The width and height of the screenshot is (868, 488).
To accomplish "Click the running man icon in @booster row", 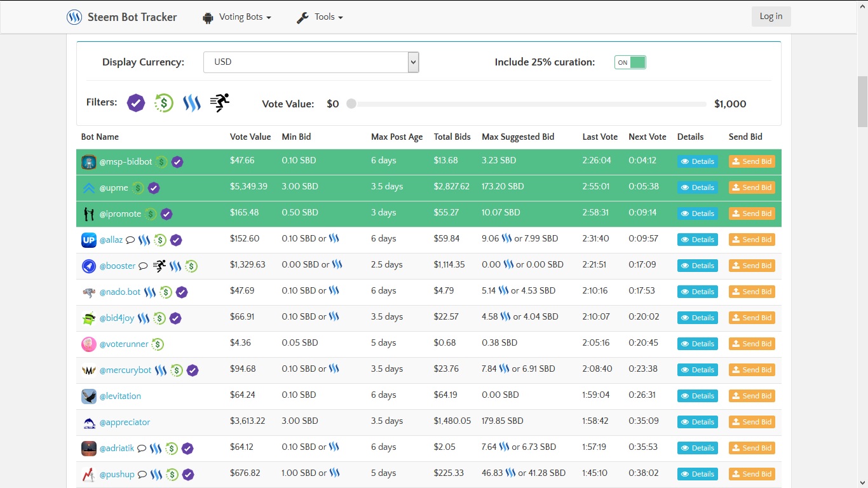I will [x=159, y=266].
